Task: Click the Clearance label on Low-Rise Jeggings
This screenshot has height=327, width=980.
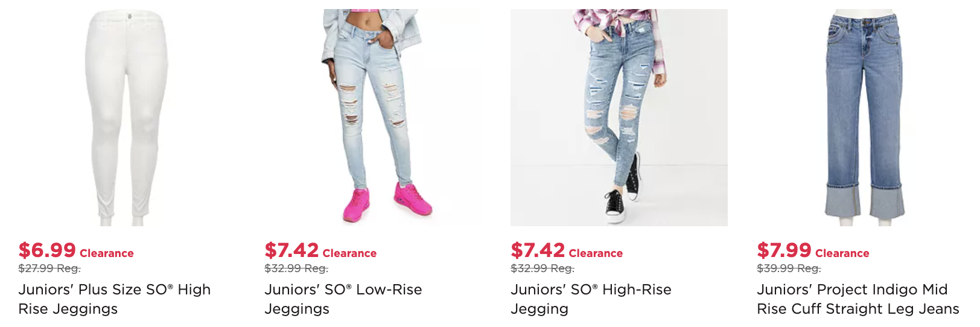Action: (x=349, y=253)
